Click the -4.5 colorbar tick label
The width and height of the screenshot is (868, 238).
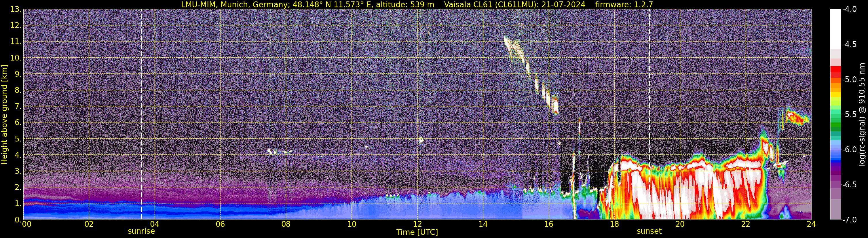click(x=850, y=44)
